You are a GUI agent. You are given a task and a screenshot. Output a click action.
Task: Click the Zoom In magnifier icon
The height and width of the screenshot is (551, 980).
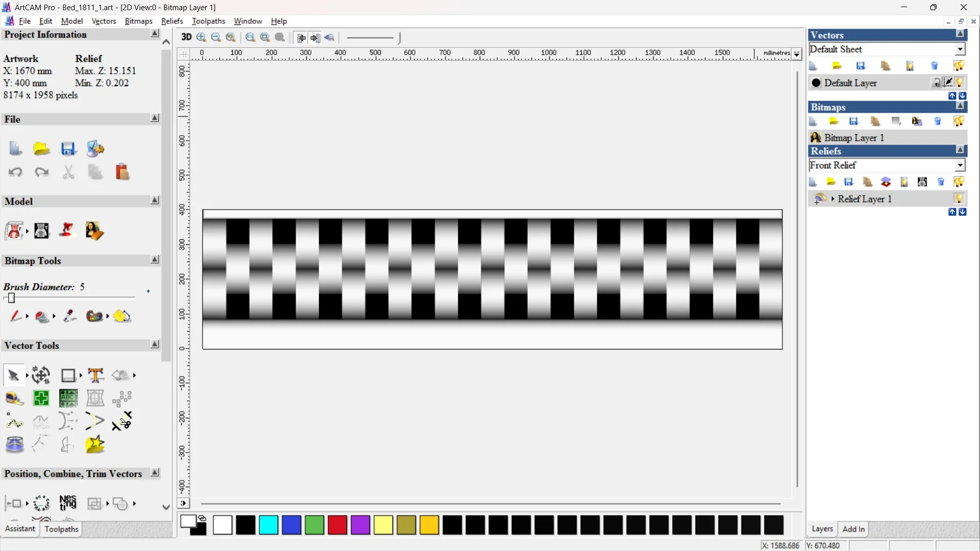coord(202,37)
